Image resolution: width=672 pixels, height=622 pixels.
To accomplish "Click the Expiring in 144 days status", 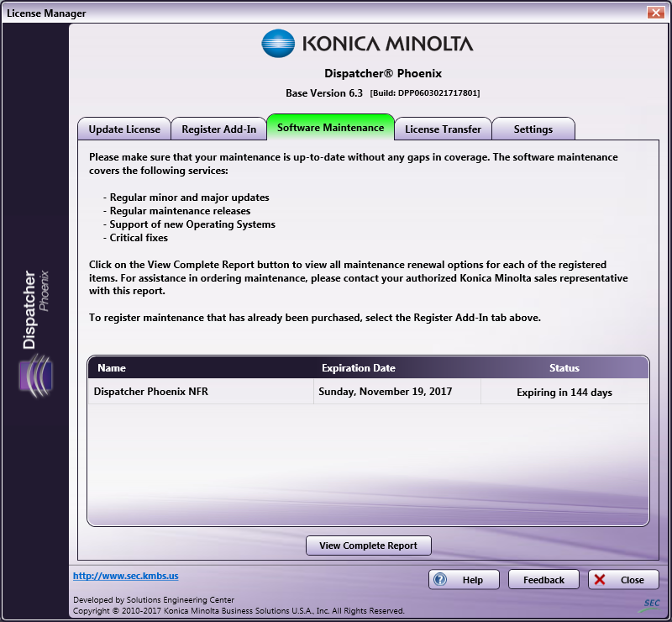I will point(564,392).
